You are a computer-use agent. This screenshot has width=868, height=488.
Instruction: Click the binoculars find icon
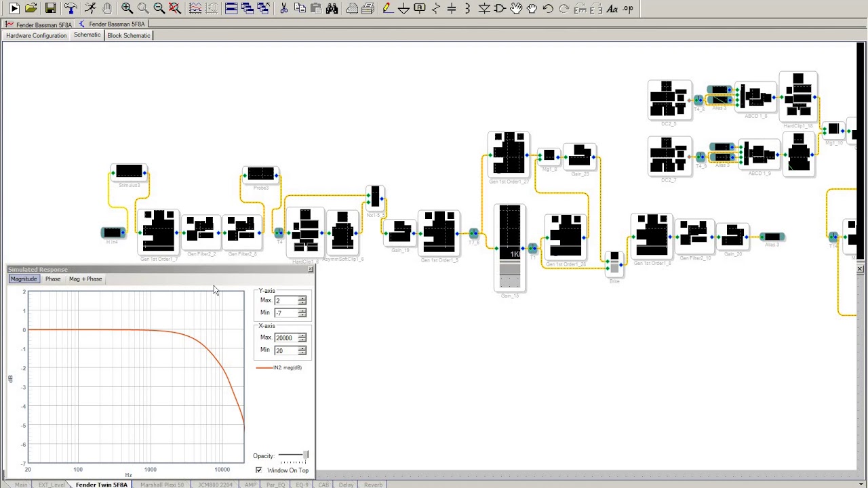coord(332,8)
